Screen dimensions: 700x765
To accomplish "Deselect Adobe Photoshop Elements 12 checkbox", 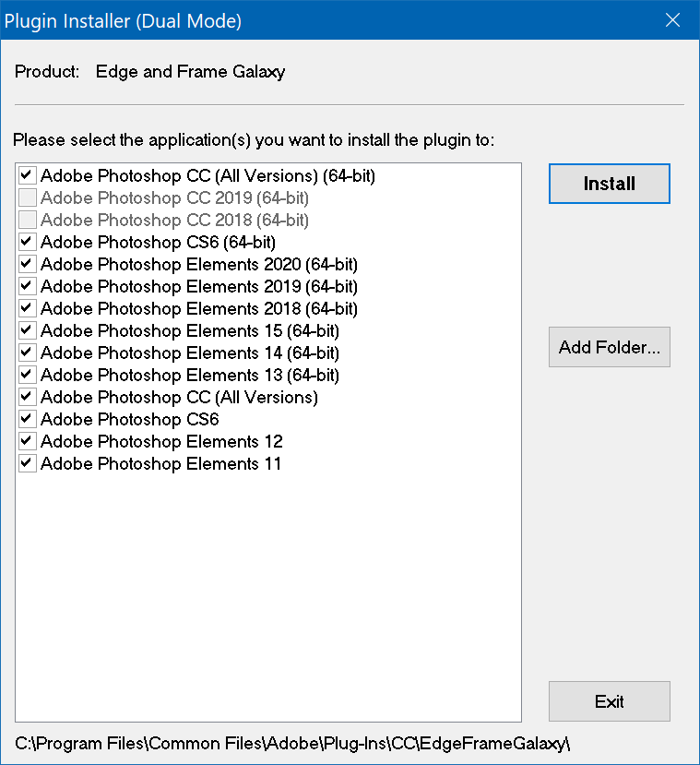I will pyautogui.click(x=28, y=441).
